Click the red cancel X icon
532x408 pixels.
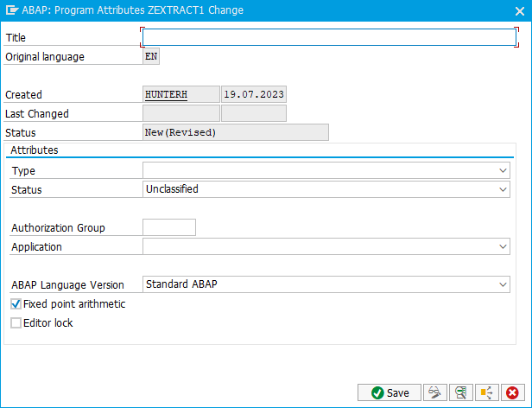(x=513, y=392)
